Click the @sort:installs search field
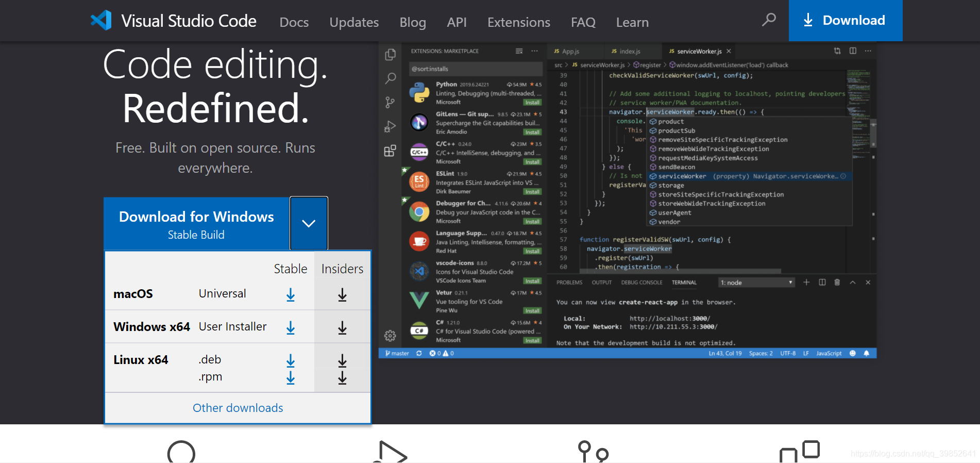 [475, 69]
